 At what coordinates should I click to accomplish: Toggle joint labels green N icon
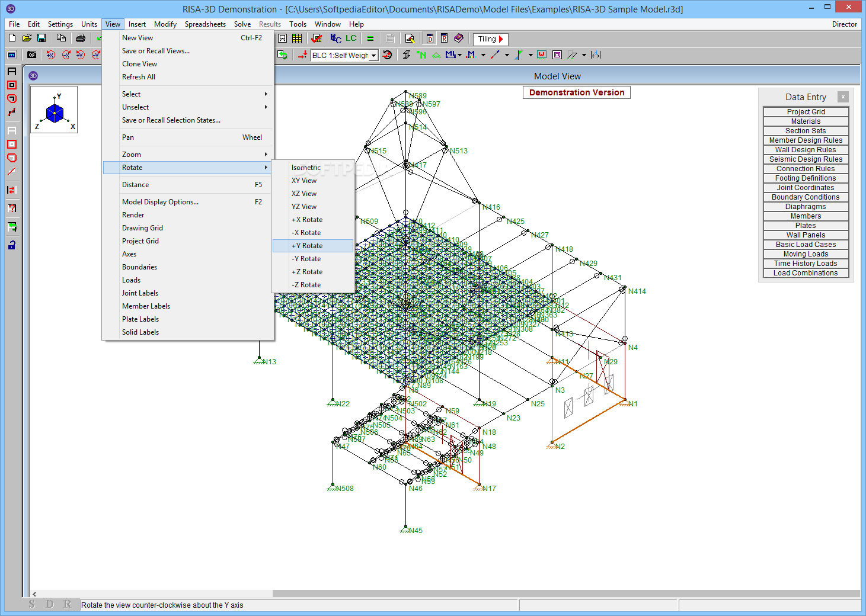pos(421,55)
